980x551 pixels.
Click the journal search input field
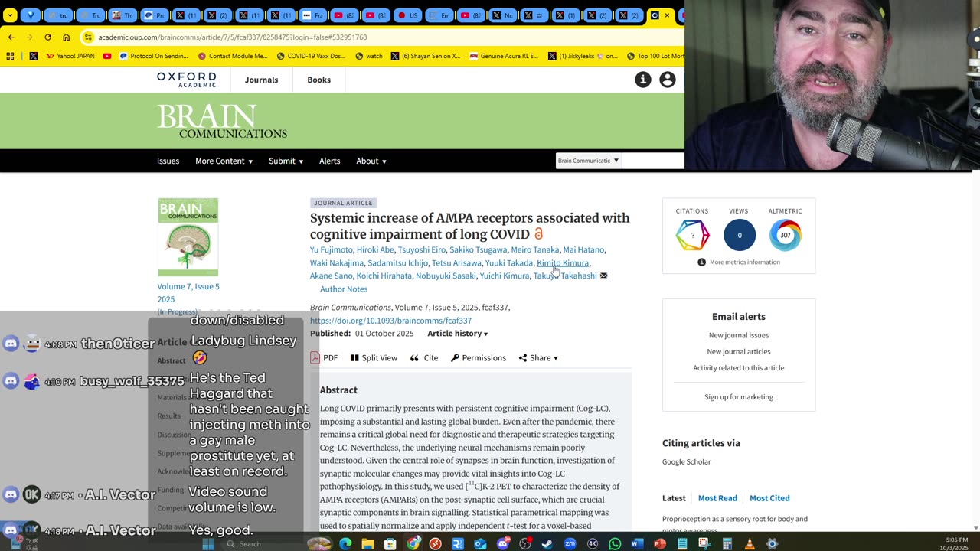(x=655, y=161)
